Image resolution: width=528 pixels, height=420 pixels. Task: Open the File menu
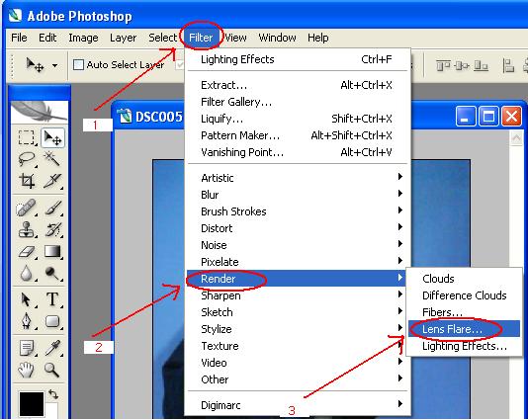(x=19, y=38)
